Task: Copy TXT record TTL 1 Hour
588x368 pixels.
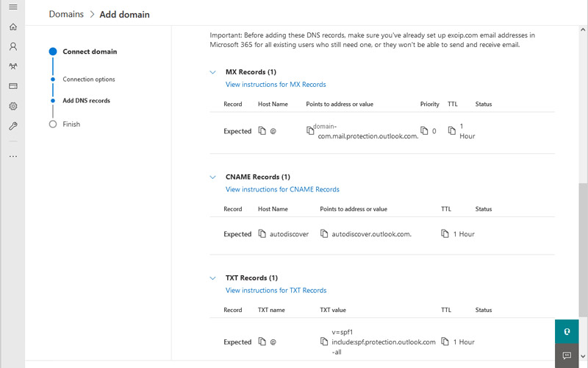Action: 445,342
